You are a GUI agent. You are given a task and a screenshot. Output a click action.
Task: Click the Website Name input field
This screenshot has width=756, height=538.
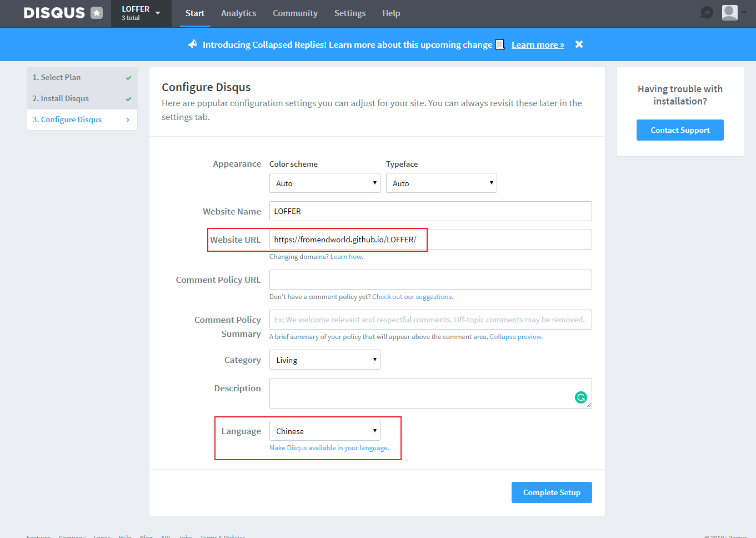(430, 211)
